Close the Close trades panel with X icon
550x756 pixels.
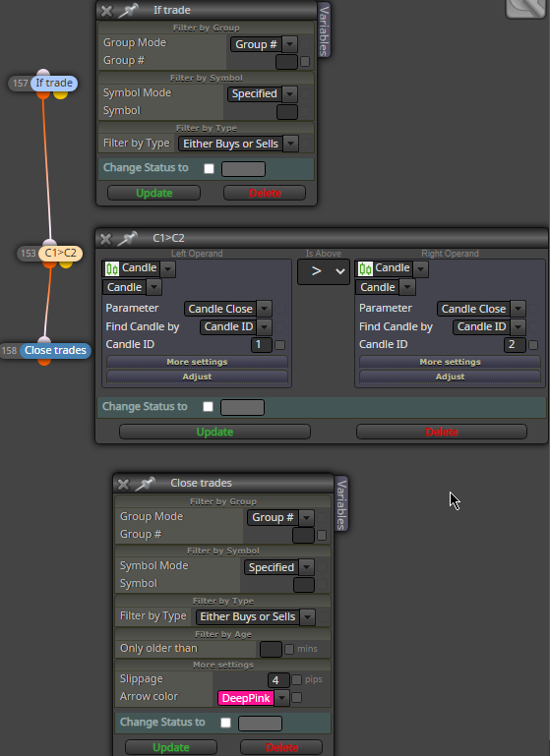tap(124, 484)
